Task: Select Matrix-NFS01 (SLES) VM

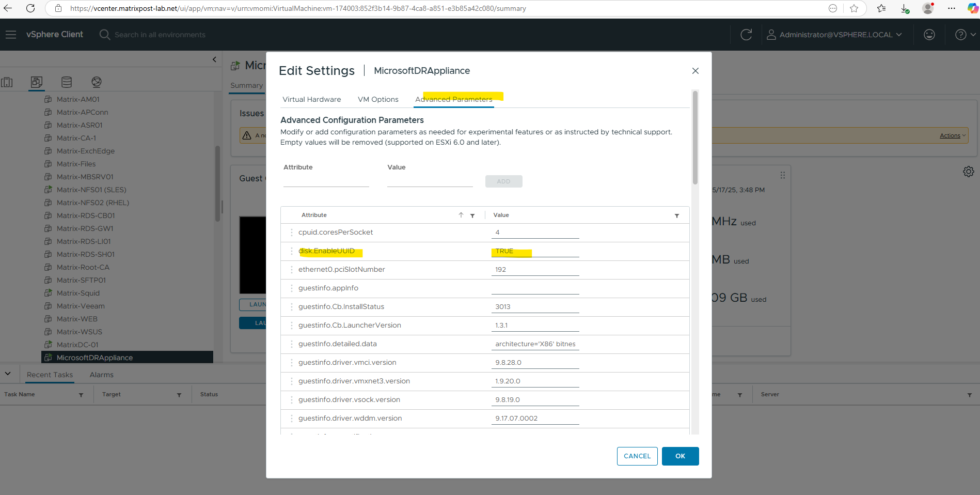Action: (x=91, y=190)
